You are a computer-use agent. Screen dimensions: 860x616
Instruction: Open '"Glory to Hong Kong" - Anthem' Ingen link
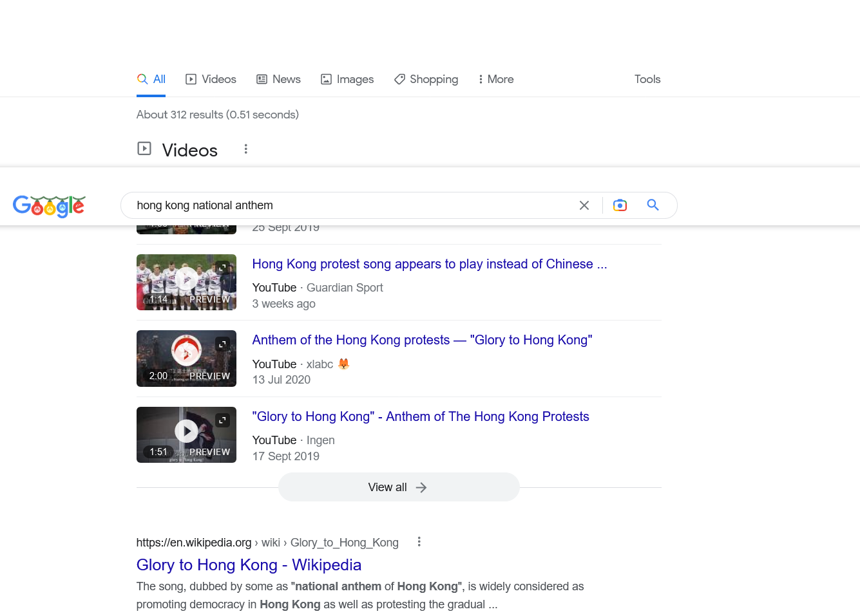pyautogui.click(x=421, y=416)
